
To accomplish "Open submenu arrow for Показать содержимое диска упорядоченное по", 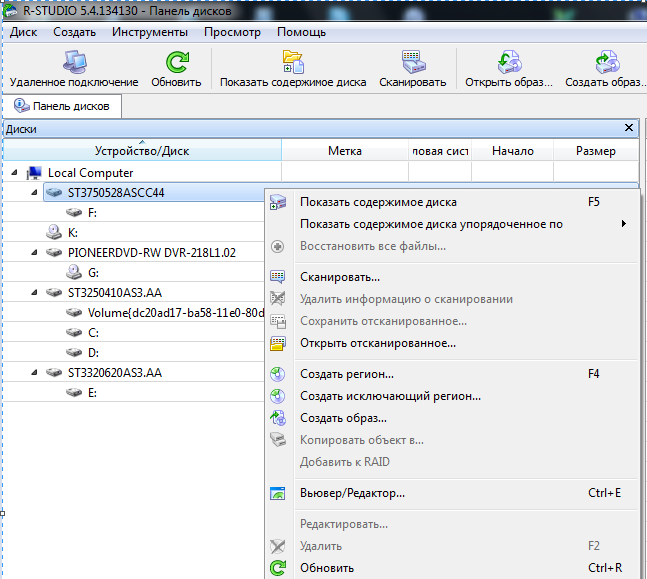I will [624, 224].
